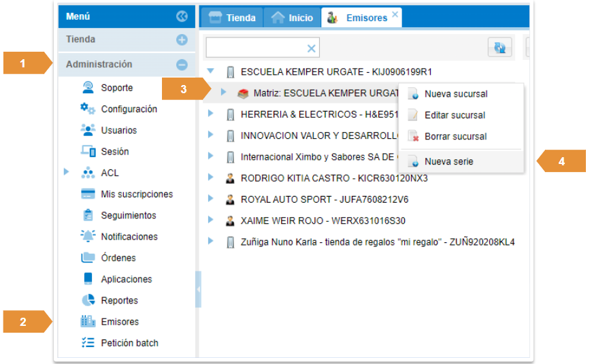Click the refresh icon button beside search

(500, 48)
